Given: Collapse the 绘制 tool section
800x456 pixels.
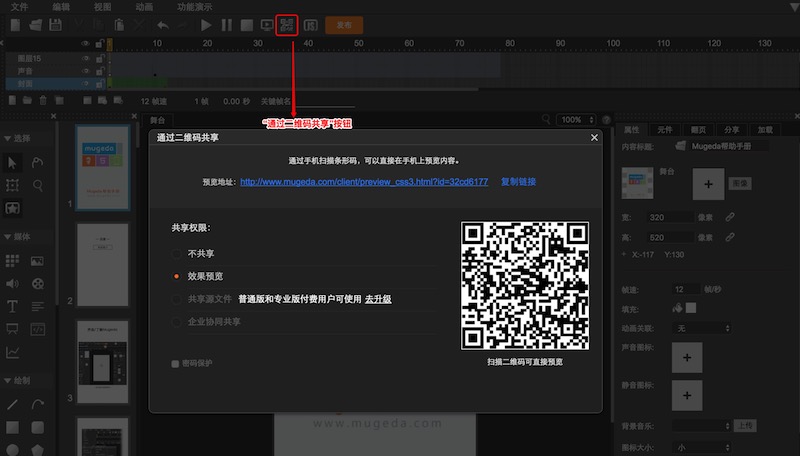Looking at the screenshot, I should point(8,381).
